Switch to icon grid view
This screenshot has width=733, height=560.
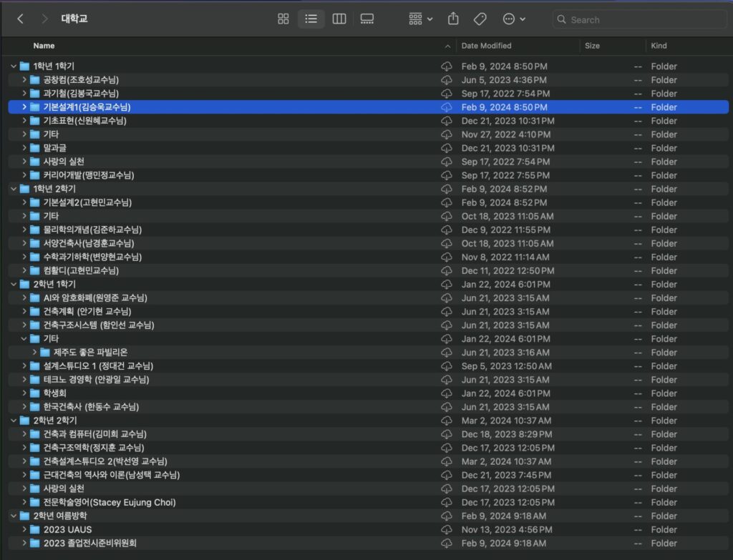coord(283,19)
